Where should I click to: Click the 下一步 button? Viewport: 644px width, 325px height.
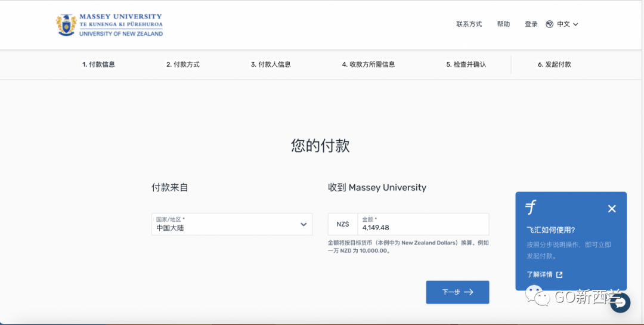click(x=457, y=292)
